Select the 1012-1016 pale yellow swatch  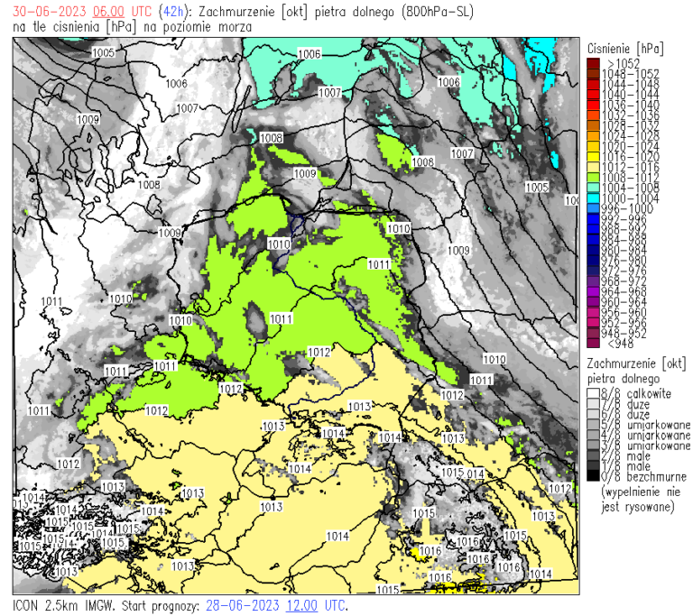tap(593, 167)
